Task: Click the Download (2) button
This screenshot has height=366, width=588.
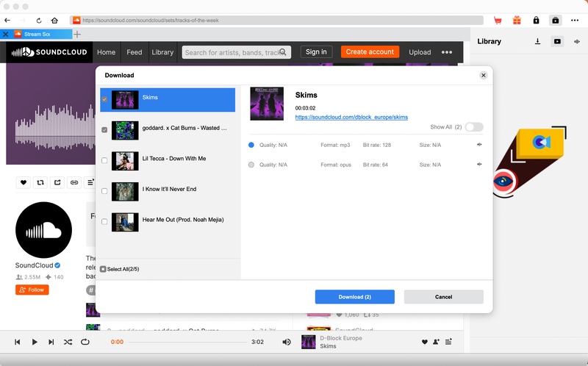Action: point(355,297)
